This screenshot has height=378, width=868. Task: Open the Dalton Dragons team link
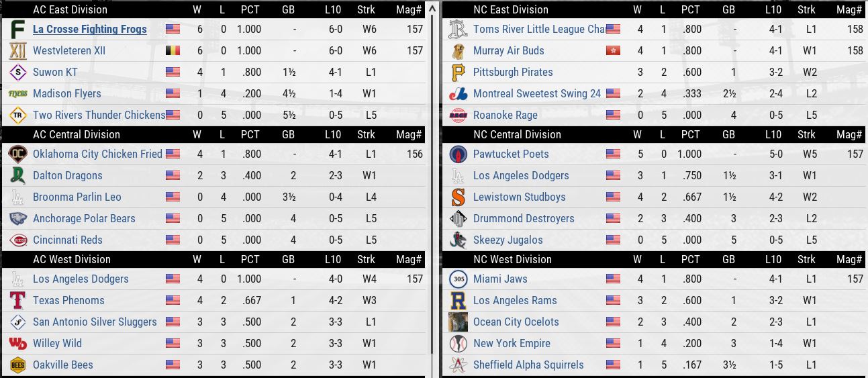pos(67,175)
